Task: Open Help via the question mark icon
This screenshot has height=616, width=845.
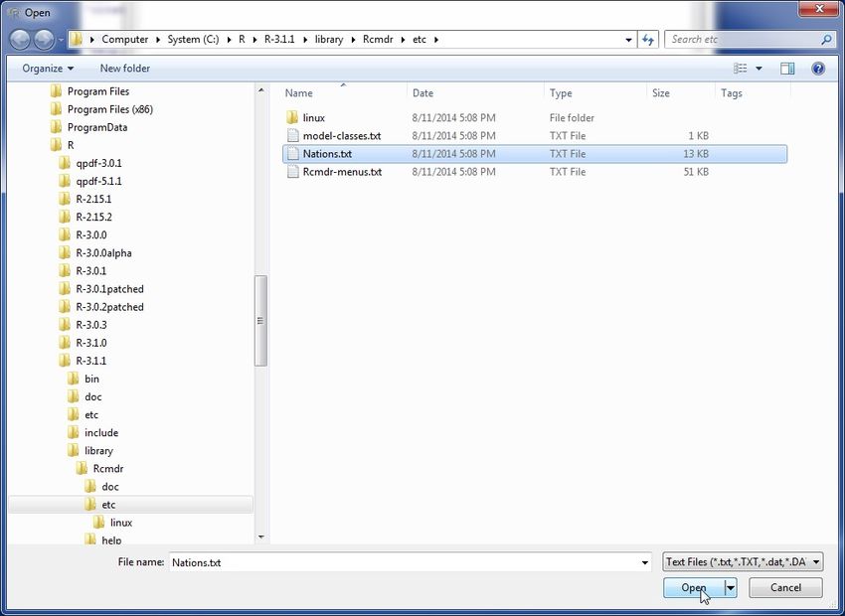Action: coord(818,69)
